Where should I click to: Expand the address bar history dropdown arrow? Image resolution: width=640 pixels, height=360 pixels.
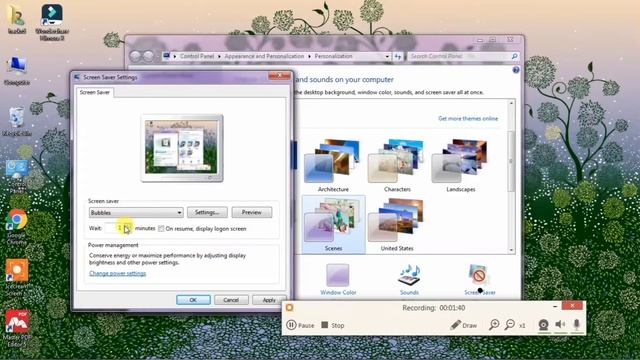tap(387, 56)
